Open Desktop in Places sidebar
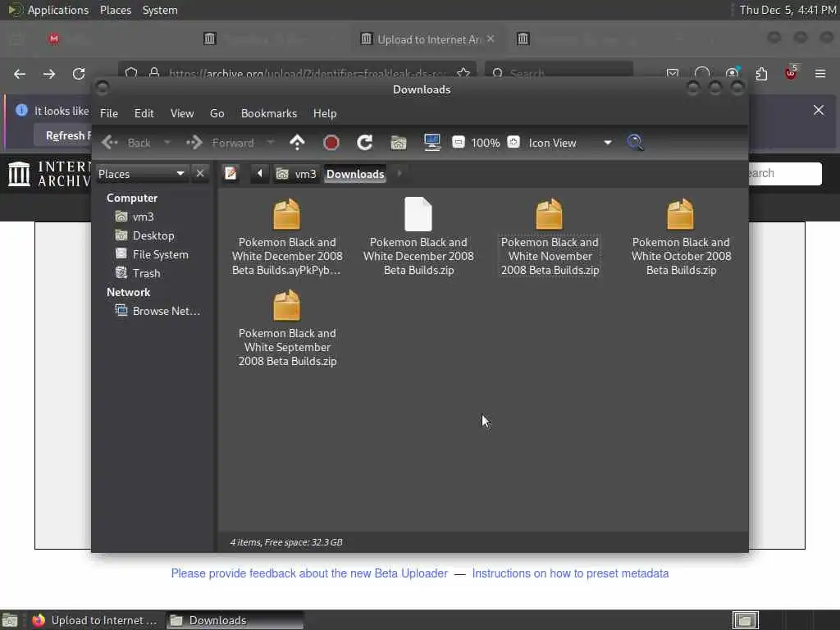This screenshot has width=840, height=630. click(144, 235)
